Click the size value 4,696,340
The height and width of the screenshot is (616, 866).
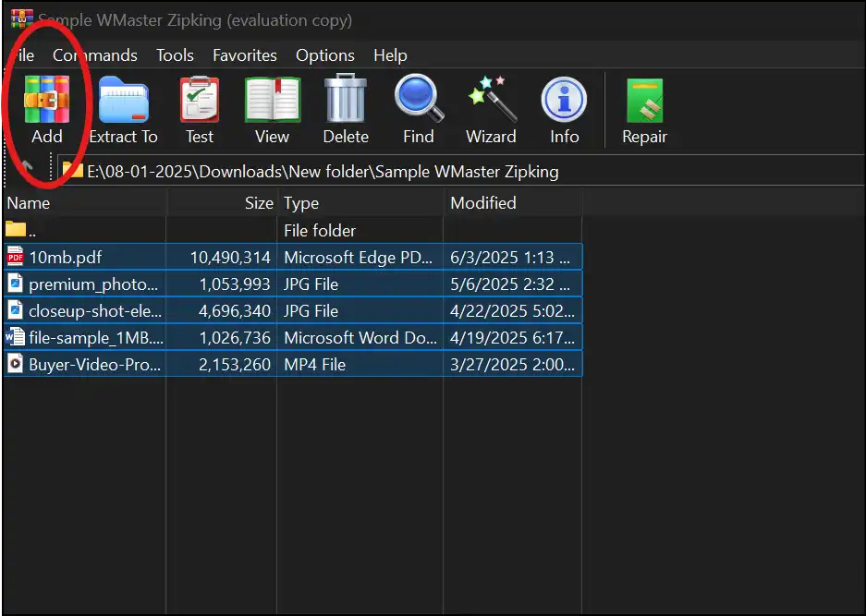click(235, 310)
